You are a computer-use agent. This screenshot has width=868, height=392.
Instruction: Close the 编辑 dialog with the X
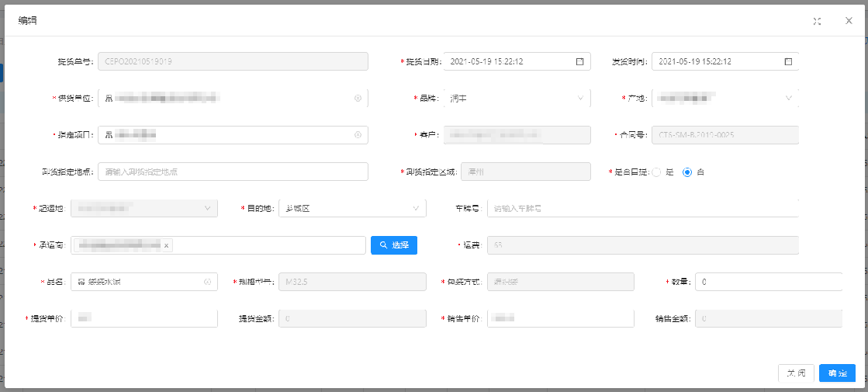click(849, 20)
